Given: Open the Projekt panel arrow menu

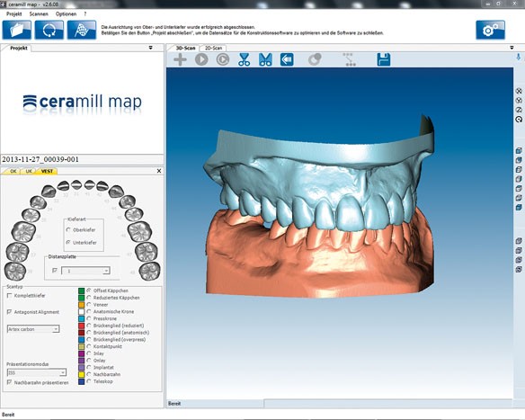Looking at the screenshot, I should 151,48.
